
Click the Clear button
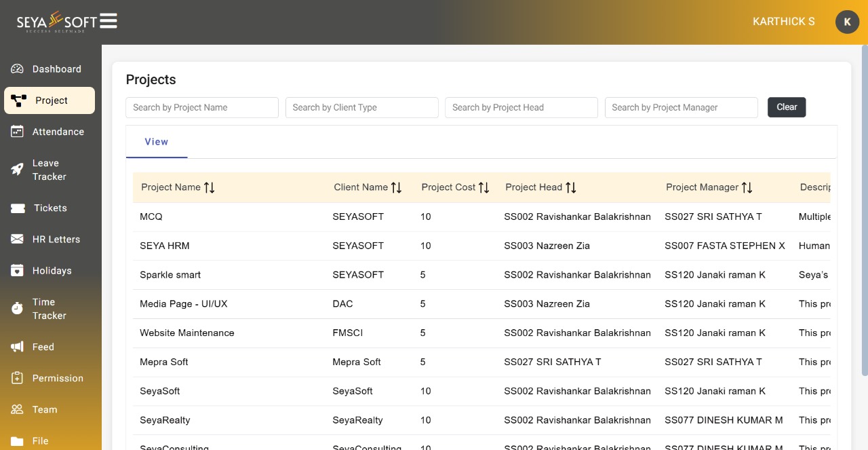787,107
